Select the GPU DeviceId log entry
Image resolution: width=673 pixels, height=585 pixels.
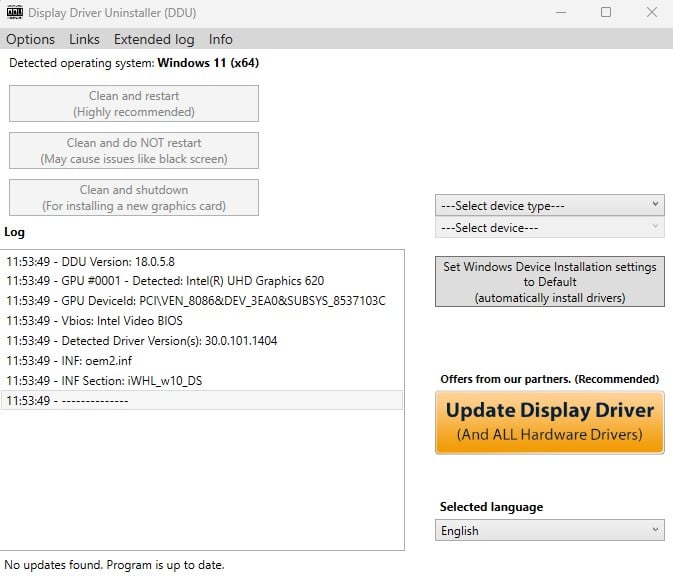click(x=195, y=301)
